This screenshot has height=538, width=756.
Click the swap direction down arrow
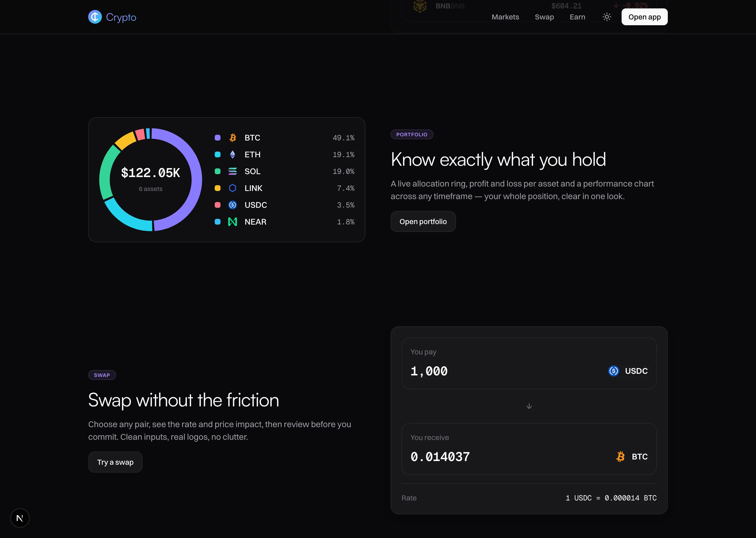point(529,406)
